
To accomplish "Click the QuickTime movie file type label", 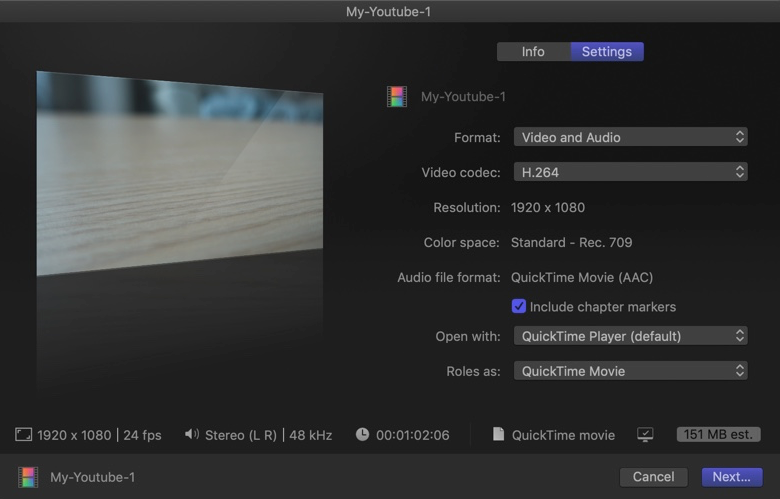I will click(563, 435).
